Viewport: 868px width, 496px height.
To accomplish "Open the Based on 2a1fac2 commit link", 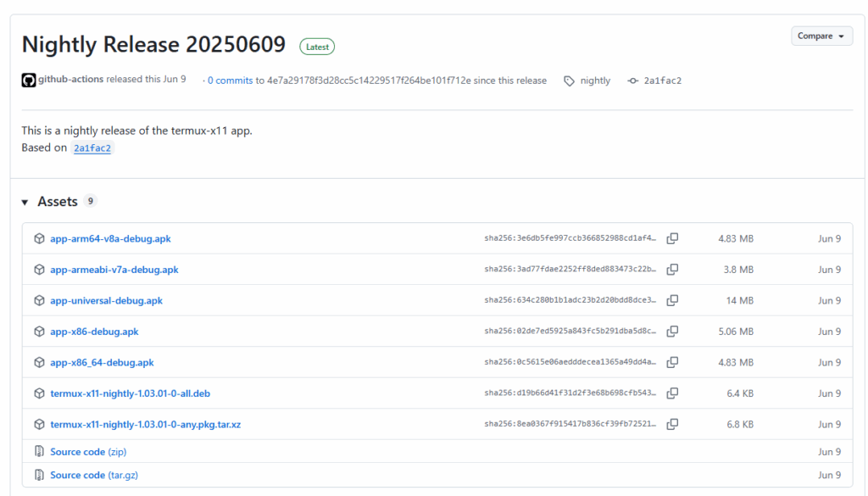I will point(92,148).
